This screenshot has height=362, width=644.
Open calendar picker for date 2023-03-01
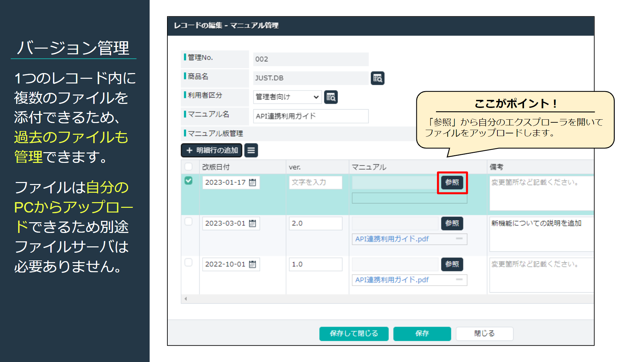point(253,223)
